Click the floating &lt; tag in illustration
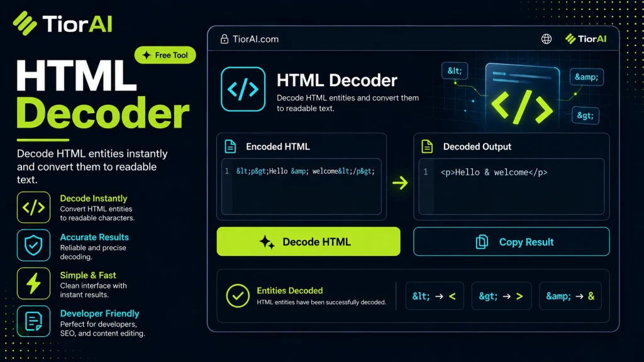Screen dimensions: 644x362 (455, 70)
